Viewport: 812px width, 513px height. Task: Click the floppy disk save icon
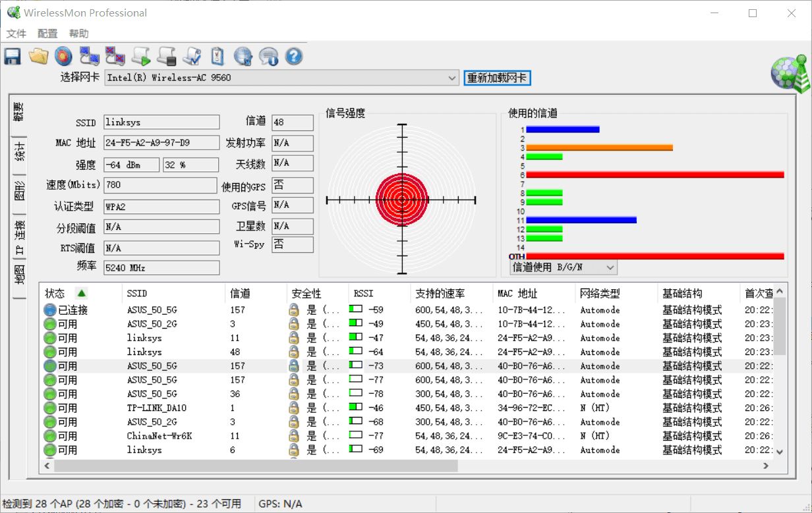click(x=13, y=57)
